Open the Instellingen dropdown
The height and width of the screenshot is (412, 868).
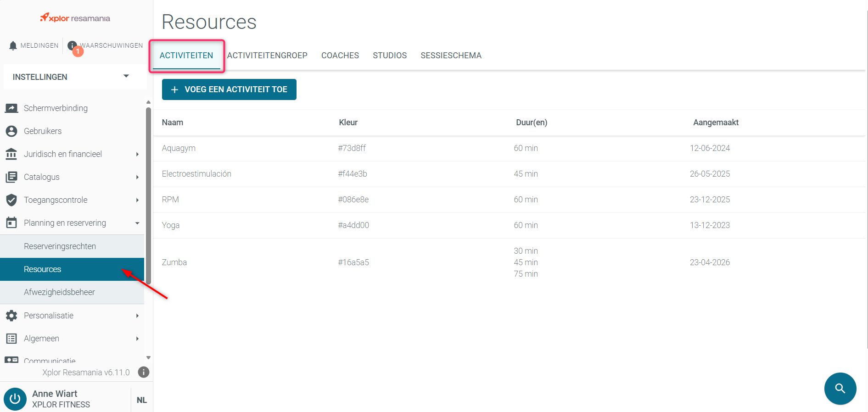(75, 77)
